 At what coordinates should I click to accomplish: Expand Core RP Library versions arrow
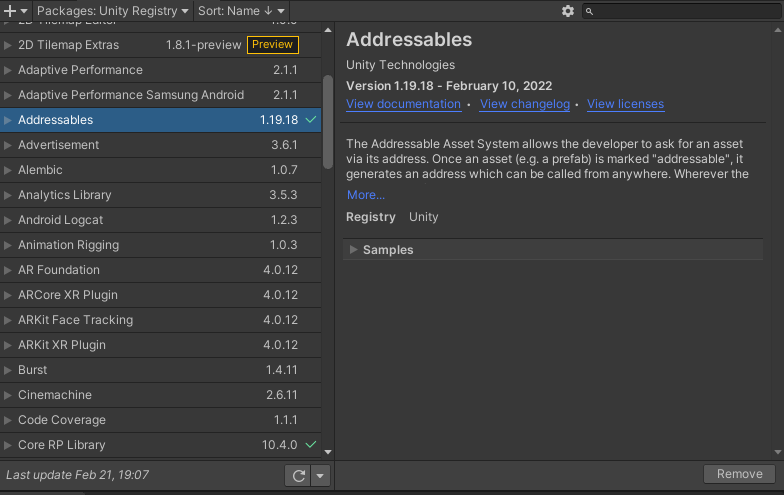tap(8, 445)
